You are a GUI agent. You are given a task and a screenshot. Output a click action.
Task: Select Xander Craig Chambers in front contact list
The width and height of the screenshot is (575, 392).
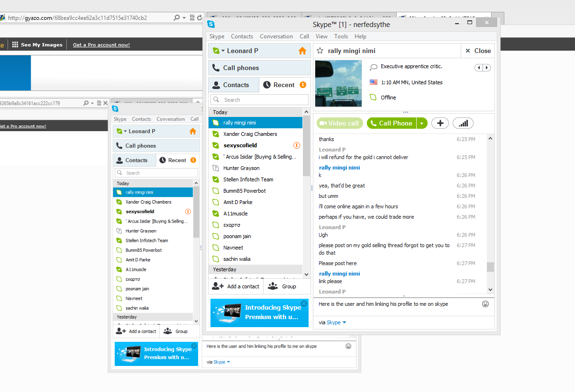(x=256, y=134)
